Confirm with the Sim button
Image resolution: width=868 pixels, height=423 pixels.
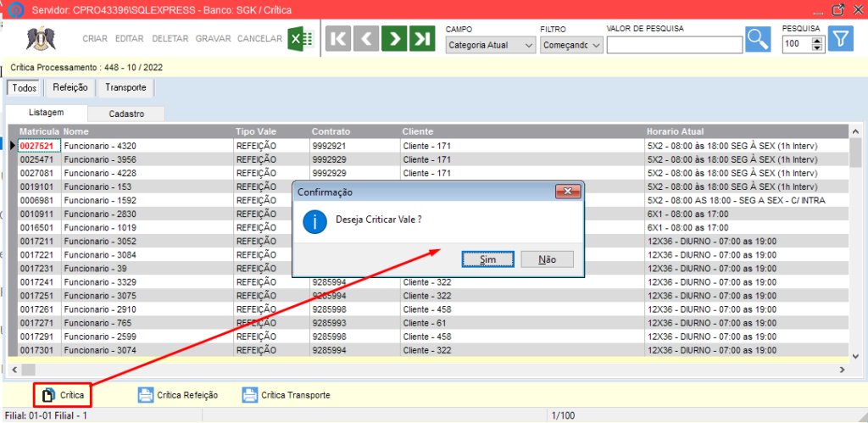[x=487, y=259]
